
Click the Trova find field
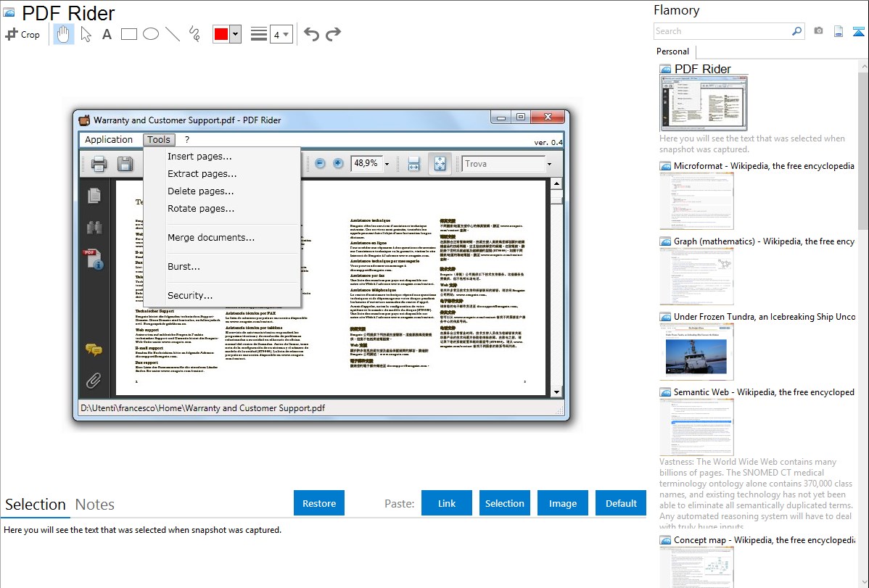coord(503,164)
